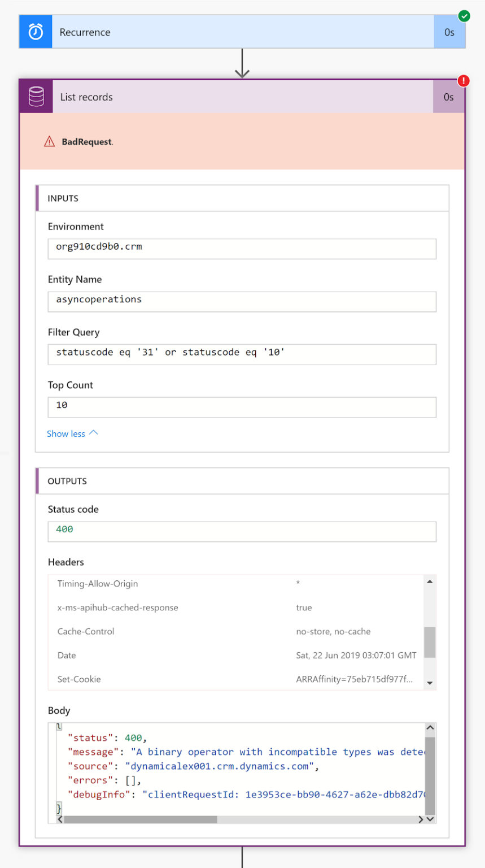Click the down arrow of the Headers scrollbar
Viewport: 485px width, 868px height.
(x=430, y=682)
